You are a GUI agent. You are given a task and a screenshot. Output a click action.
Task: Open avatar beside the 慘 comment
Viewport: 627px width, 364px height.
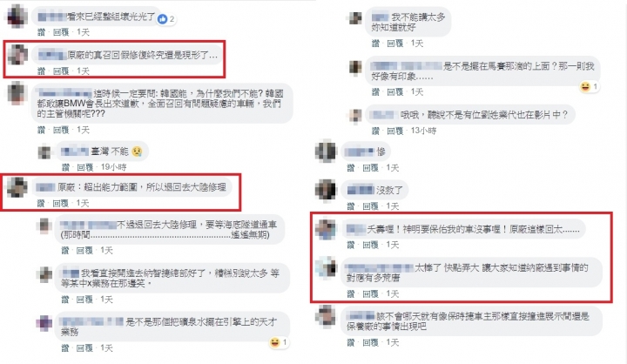(x=327, y=152)
